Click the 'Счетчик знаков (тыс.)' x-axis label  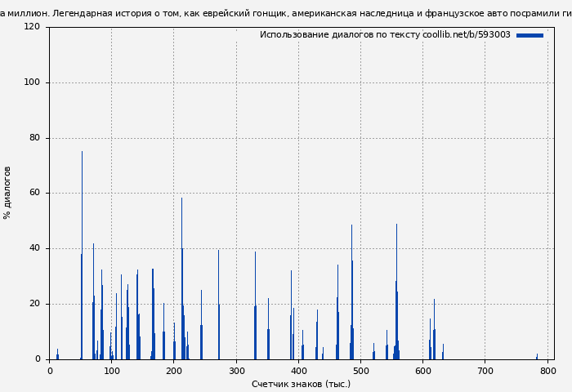[x=301, y=384]
